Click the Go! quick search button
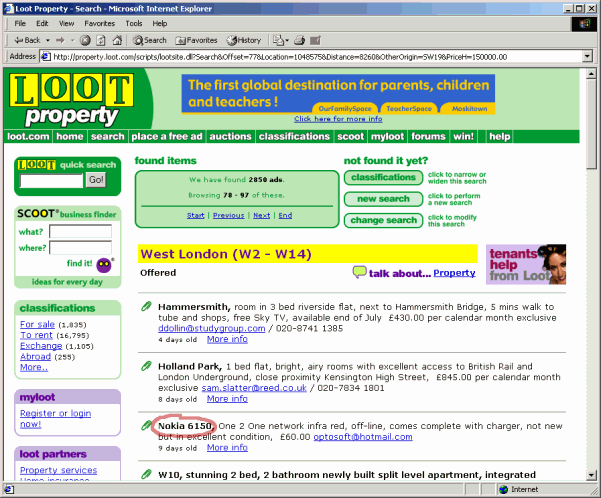The image size is (601, 498). point(96,180)
